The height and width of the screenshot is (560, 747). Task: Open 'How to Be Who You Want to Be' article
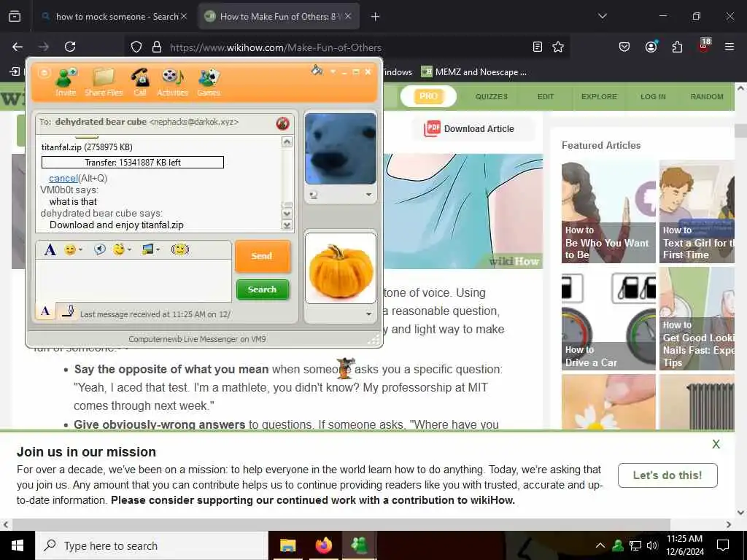[x=608, y=212]
